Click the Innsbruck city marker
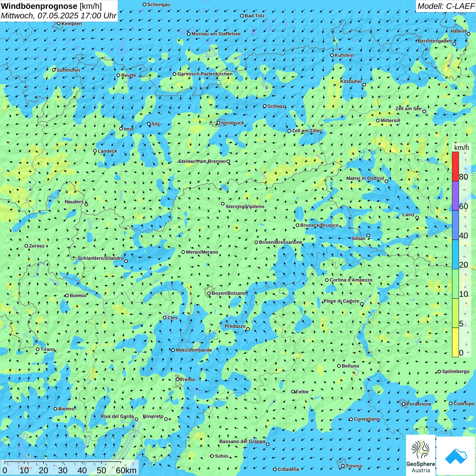This screenshot has width=476, height=476. [x=219, y=123]
